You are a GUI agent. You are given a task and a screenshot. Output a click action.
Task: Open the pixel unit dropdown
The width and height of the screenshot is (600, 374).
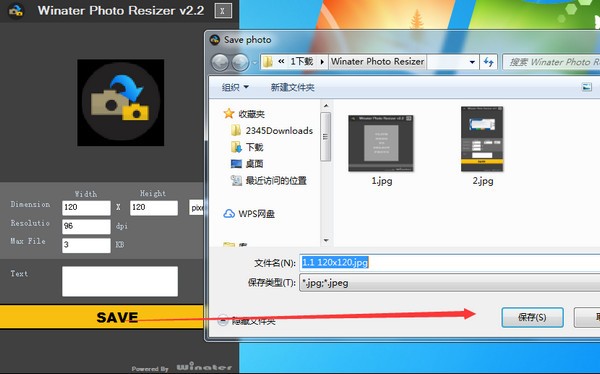(197, 208)
